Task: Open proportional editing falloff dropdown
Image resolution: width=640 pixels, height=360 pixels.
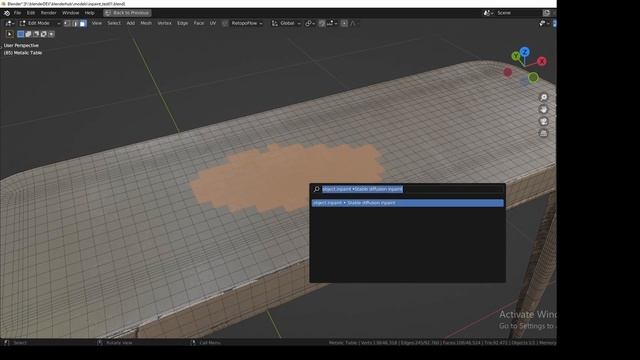Action: (x=353, y=24)
